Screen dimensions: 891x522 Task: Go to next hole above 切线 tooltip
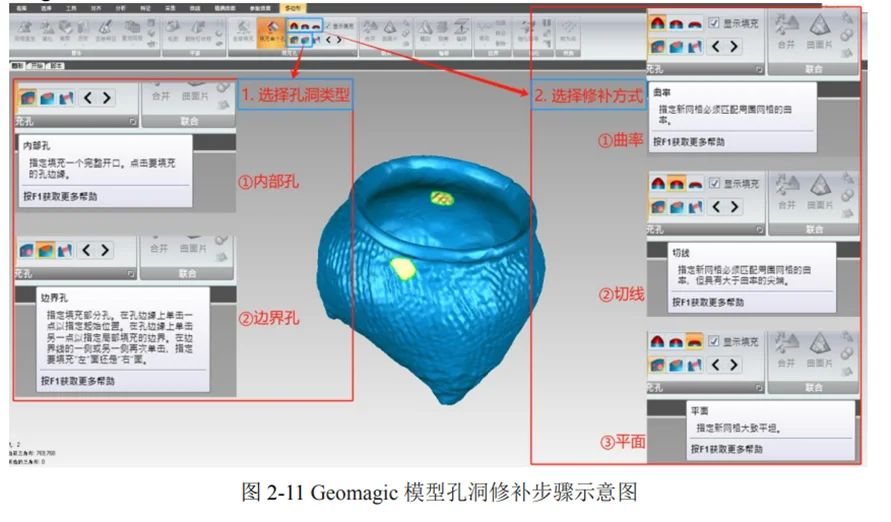(734, 207)
